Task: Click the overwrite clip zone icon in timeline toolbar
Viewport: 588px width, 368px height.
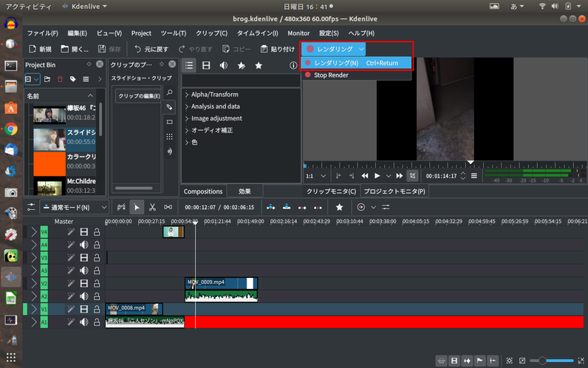Action: [287, 207]
